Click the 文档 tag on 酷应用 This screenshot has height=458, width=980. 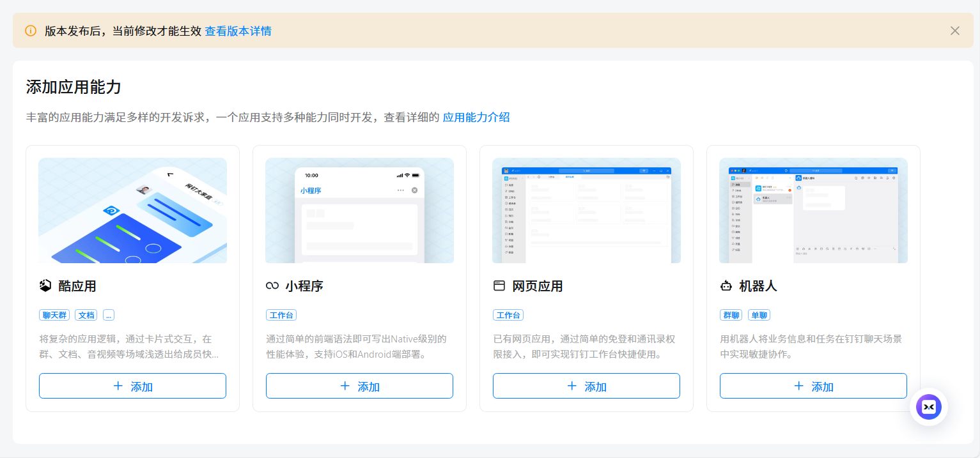coord(86,315)
